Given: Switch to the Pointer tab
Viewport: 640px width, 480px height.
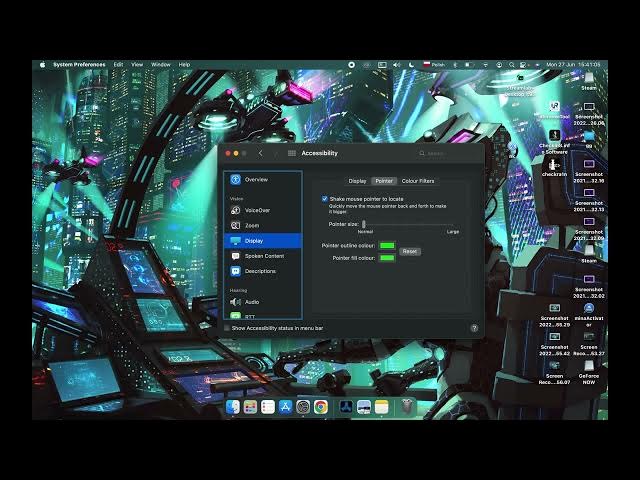Looking at the screenshot, I should [384, 181].
